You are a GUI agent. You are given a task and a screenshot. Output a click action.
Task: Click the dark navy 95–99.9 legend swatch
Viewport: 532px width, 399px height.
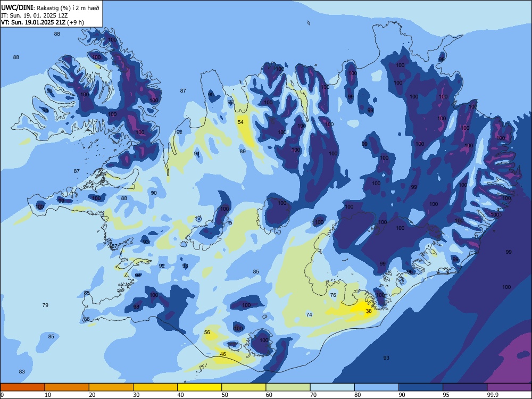(465, 387)
